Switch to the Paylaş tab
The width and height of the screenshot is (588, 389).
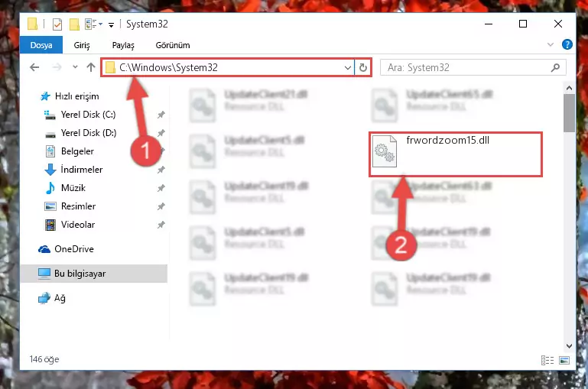coord(123,45)
